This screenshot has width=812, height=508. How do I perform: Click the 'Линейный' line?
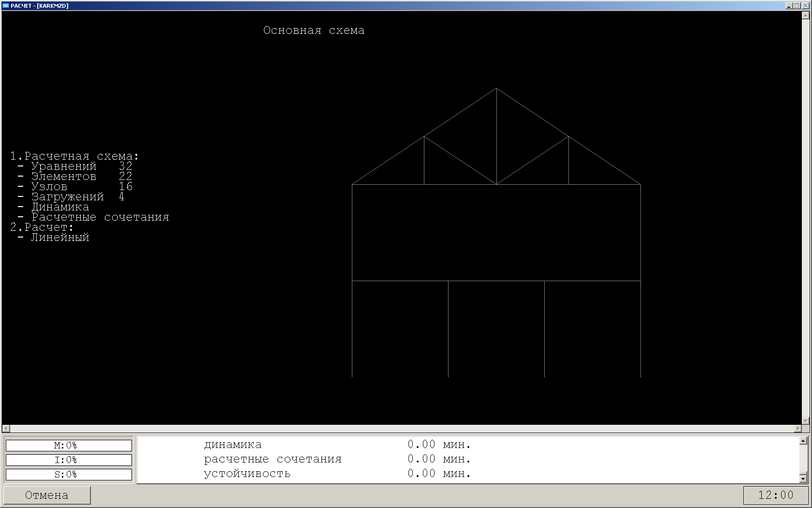tap(53, 238)
